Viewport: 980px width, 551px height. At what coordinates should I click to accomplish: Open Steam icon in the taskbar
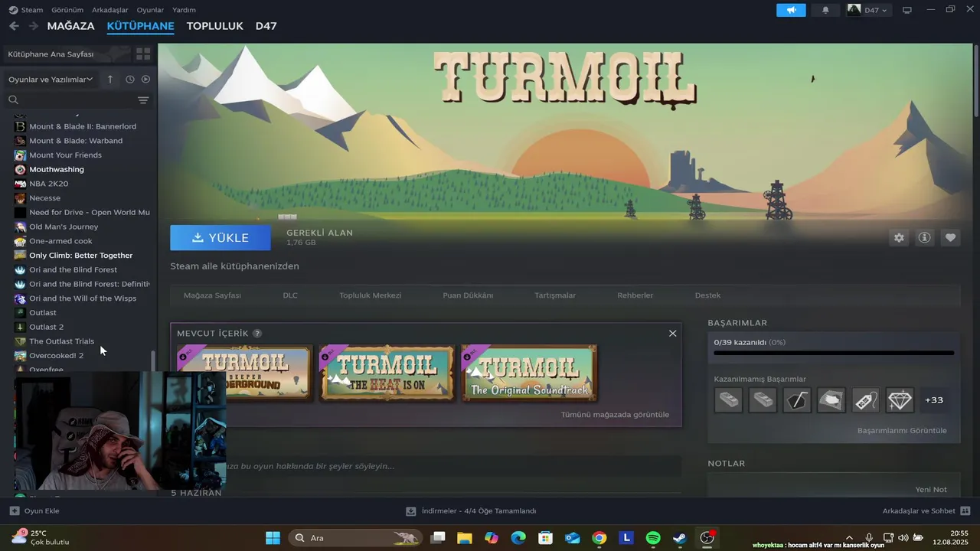pyautogui.click(x=680, y=538)
